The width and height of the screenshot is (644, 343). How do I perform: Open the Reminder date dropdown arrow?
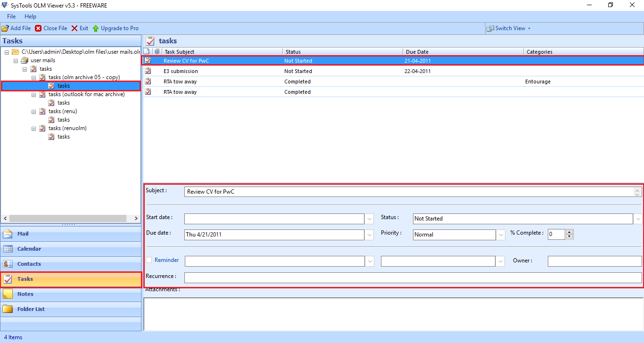[370, 261]
